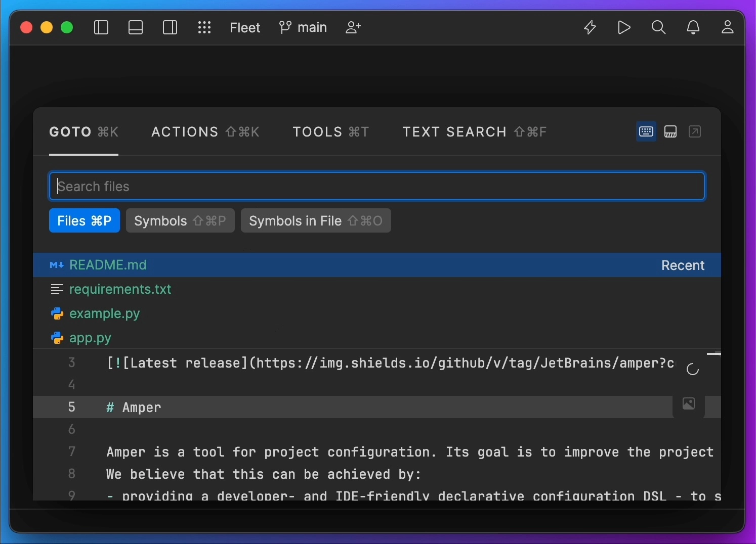This screenshot has width=756, height=544.
Task: Select the docked panel layout icon
Action: point(670,132)
